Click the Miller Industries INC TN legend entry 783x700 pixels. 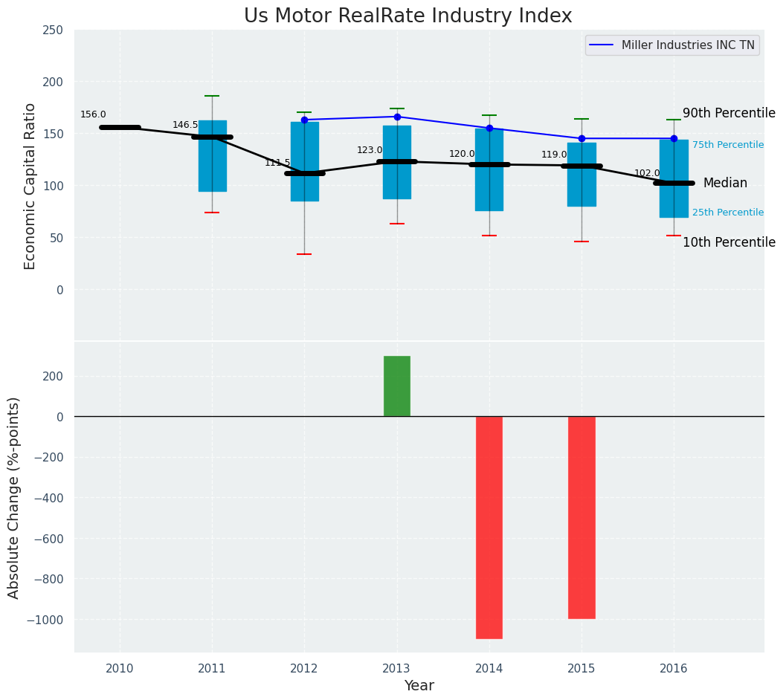672,45
